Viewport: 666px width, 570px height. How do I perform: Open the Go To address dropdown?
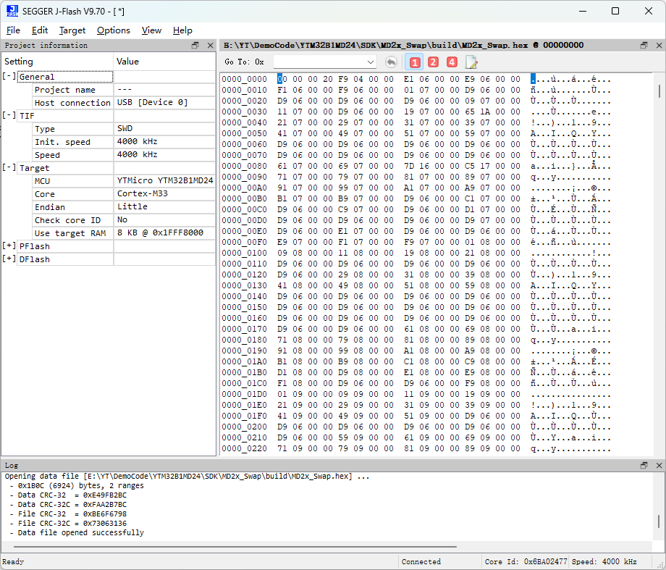[x=370, y=62]
